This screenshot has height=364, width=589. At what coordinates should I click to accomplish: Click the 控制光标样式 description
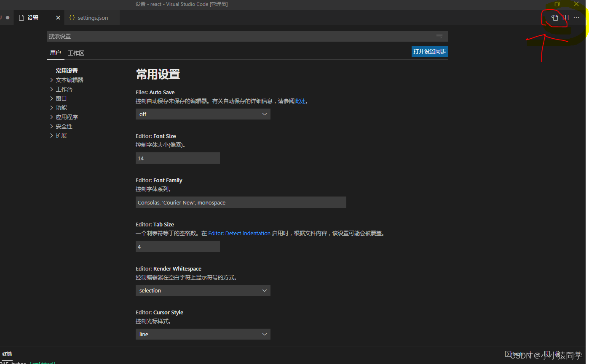pyautogui.click(x=153, y=321)
